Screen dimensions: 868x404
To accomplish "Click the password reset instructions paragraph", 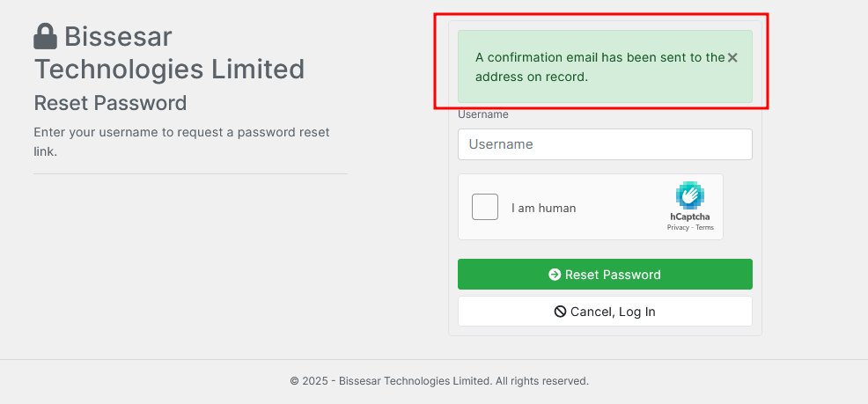I will pyautogui.click(x=181, y=142).
